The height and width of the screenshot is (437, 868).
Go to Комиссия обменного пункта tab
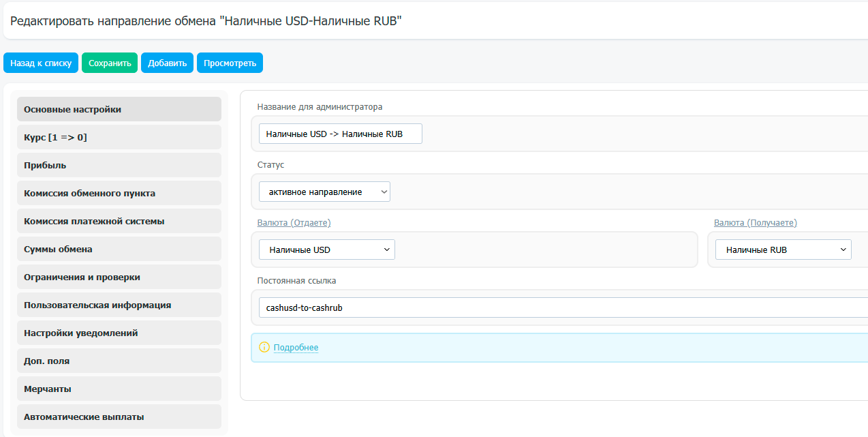(119, 193)
